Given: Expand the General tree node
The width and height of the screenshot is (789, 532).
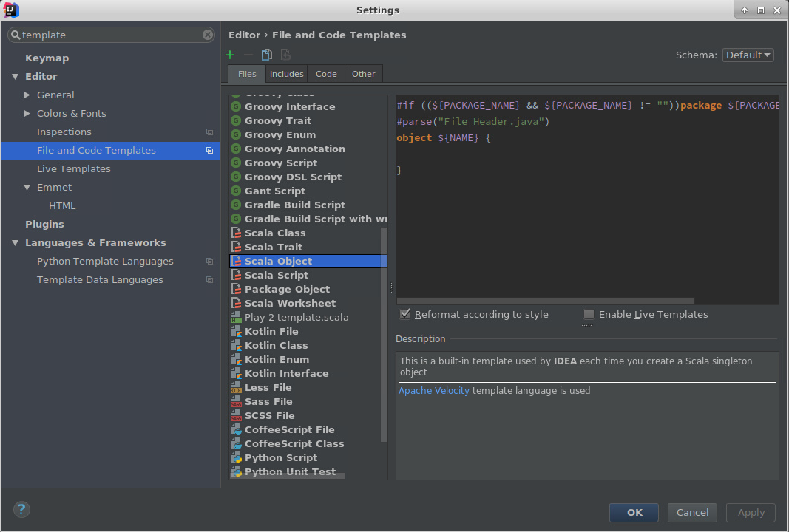Looking at the screenshot, I should 27,95.
